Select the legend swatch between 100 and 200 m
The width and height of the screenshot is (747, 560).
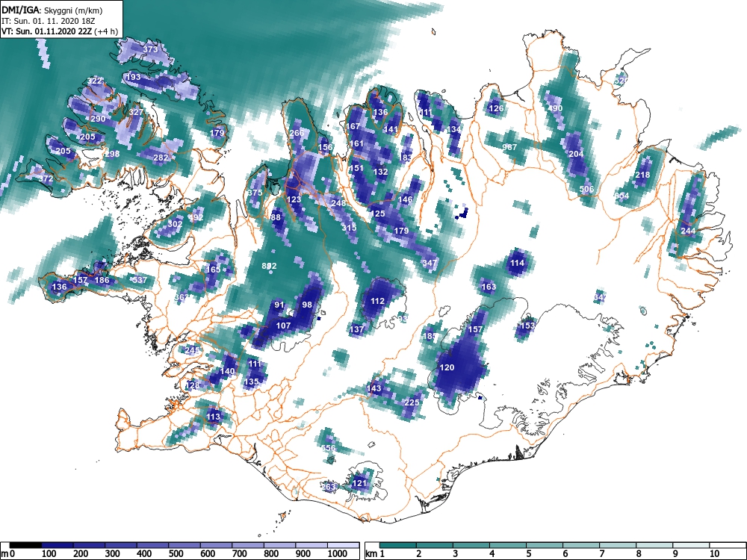[58, 545]
